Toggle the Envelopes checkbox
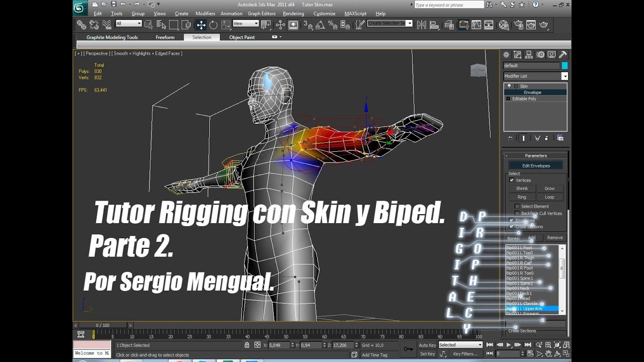Viewport: 644px width, 362px height. pyautogui.click(x=512, y=220)
